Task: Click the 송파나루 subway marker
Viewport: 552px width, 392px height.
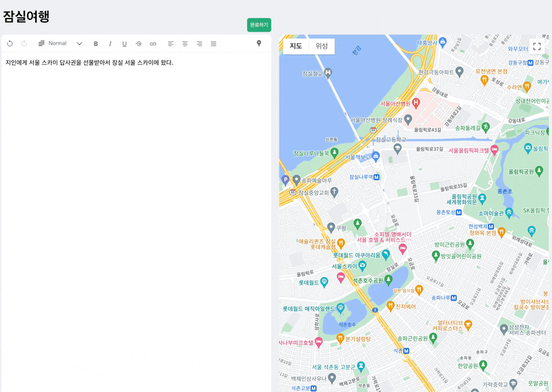Action: [454, 298]
